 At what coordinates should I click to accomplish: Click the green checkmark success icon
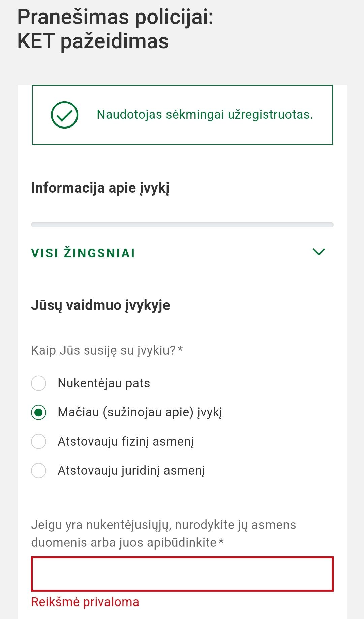pos(64,115)
